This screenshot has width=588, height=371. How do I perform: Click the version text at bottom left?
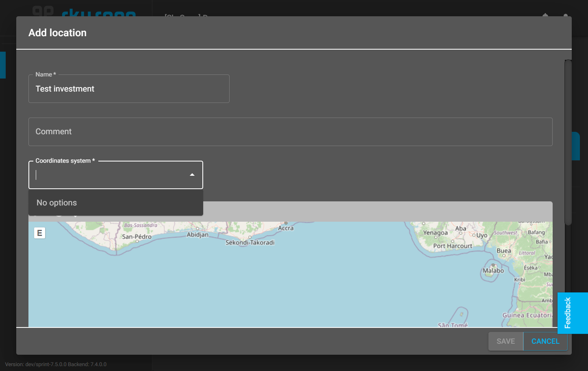coord(56,364)
